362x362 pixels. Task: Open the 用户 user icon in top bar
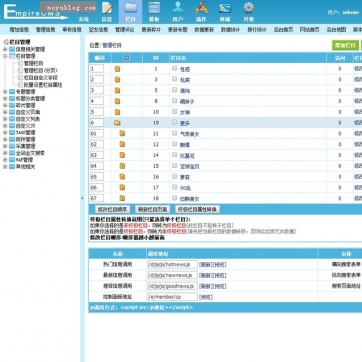(x=178, y=8)
